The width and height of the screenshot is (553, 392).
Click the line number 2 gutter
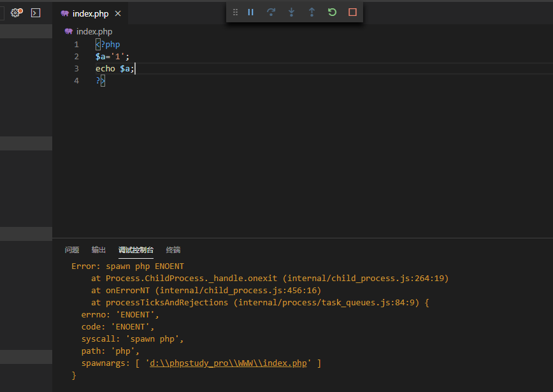(76, 57)
